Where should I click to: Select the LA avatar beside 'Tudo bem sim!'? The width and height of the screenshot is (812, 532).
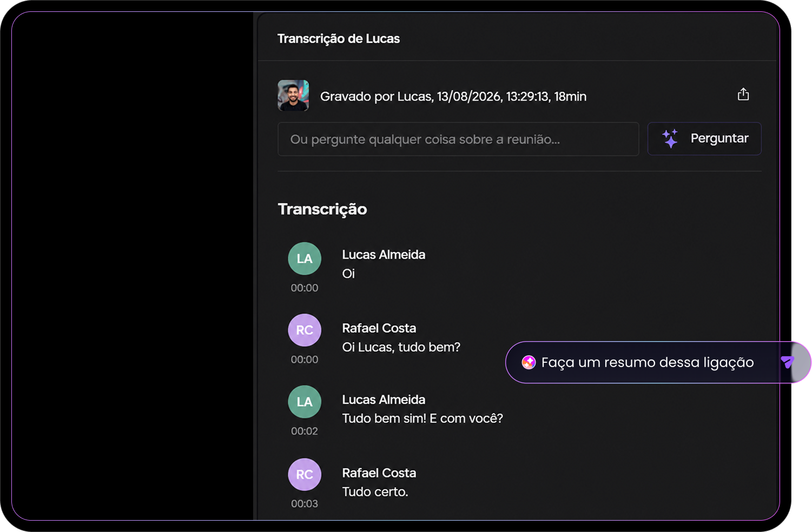[305, 402]
